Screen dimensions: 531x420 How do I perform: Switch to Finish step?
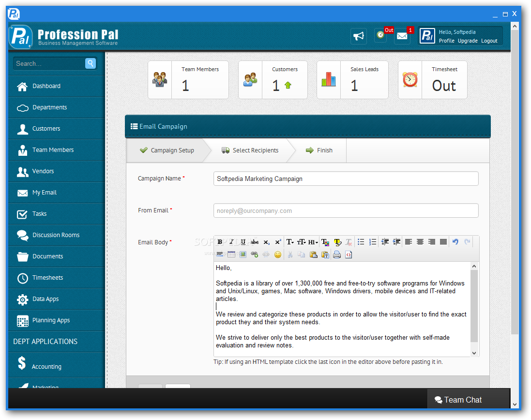(x=319, y=150)
